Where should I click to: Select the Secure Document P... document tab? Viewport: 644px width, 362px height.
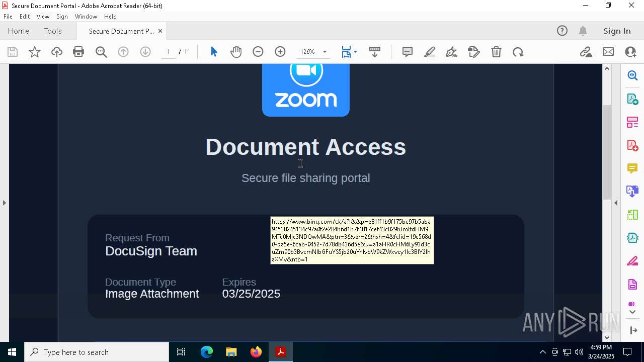[x=121, y=31]
